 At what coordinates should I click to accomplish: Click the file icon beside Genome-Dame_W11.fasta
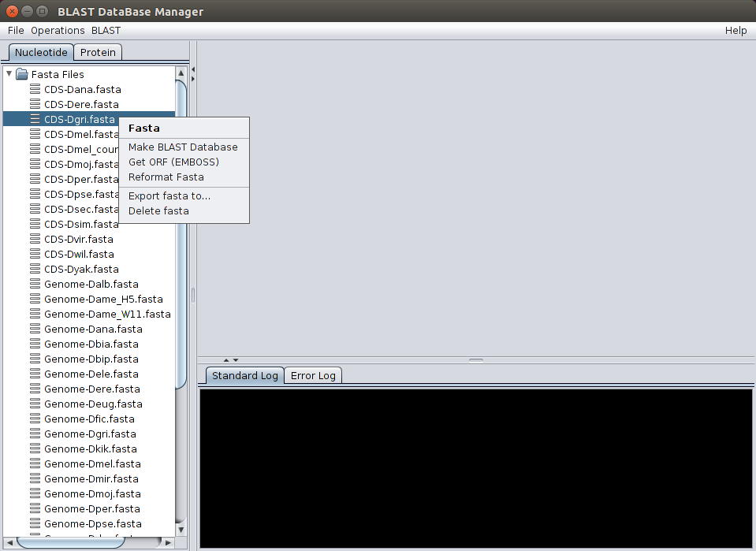(35, 314)
